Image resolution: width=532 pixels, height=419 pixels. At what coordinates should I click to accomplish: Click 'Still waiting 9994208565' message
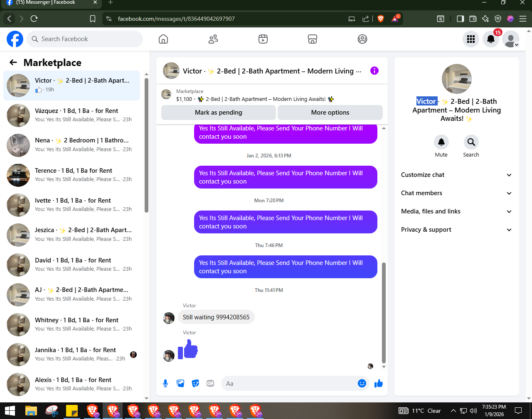pyautogui.click(x=216, y=317)
